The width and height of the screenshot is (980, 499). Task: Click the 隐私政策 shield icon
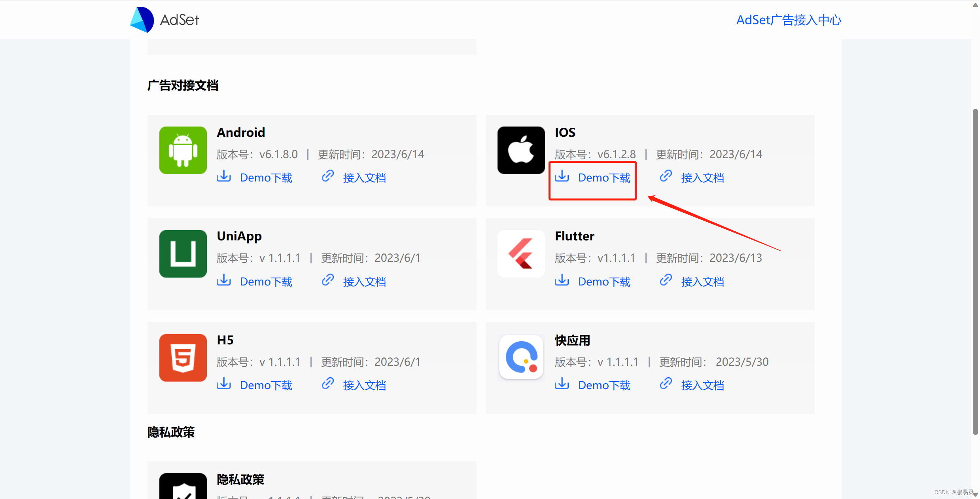[x=183, y=486]
